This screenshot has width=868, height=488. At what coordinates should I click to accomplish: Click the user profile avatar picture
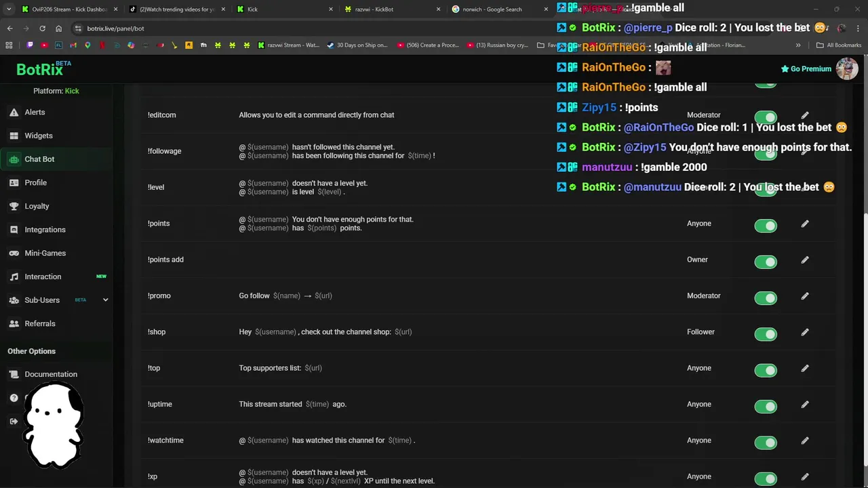coord(847,68)
